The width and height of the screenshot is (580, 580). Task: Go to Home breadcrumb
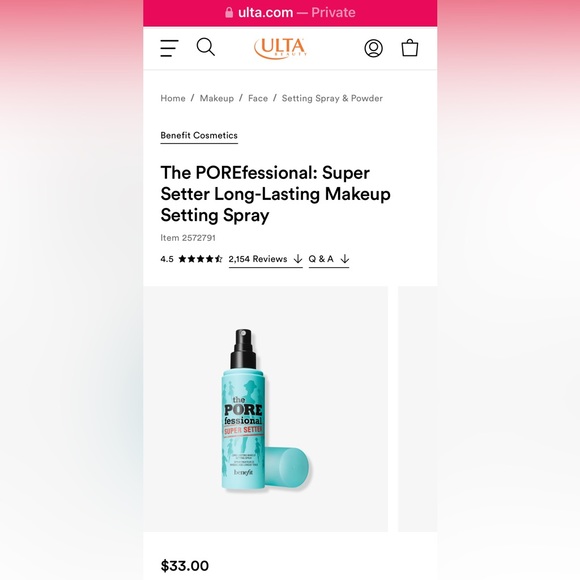coord(173,98)
